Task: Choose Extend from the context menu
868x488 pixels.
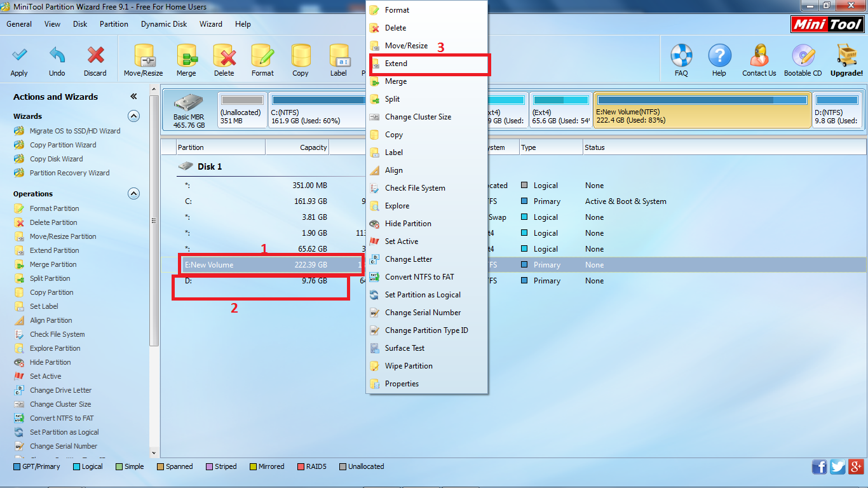Action: coord(428,64)
